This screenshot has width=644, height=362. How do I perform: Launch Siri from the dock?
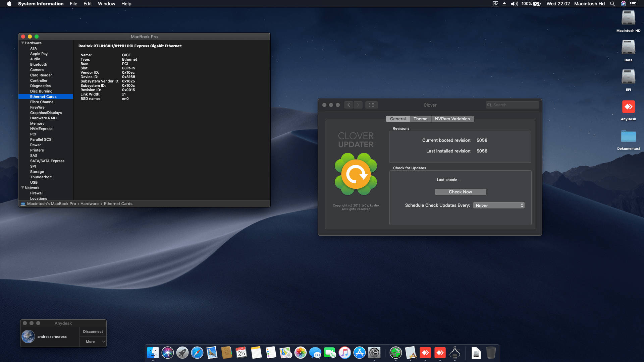(168, 353)
